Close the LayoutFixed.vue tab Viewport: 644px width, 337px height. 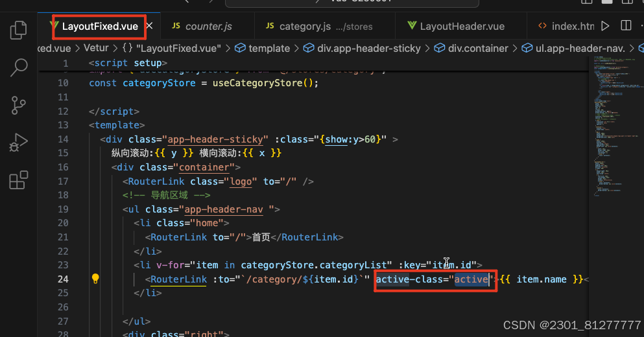click(150, 26)
